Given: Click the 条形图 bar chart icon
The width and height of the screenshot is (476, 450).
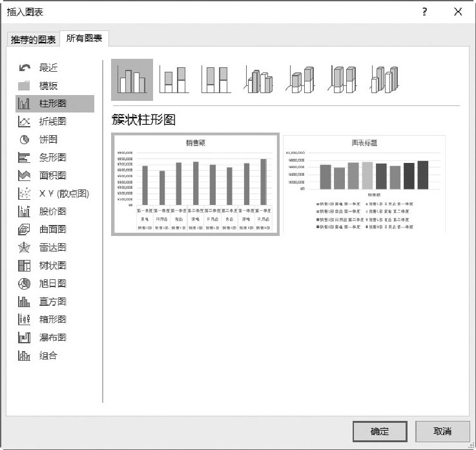Looking at the screenshot, I should [x=24, y=158].
